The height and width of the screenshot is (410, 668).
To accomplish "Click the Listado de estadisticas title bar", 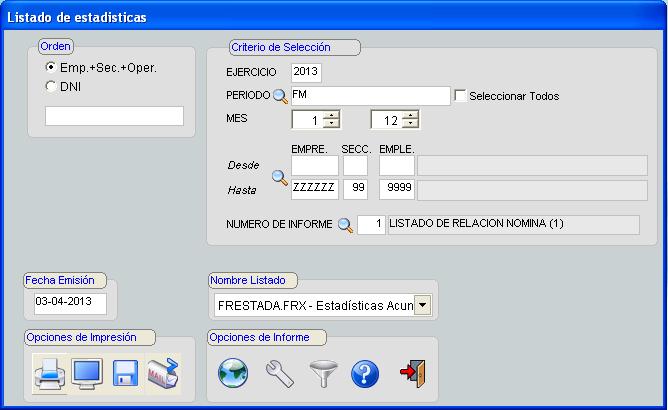I will tap(334, 17).
